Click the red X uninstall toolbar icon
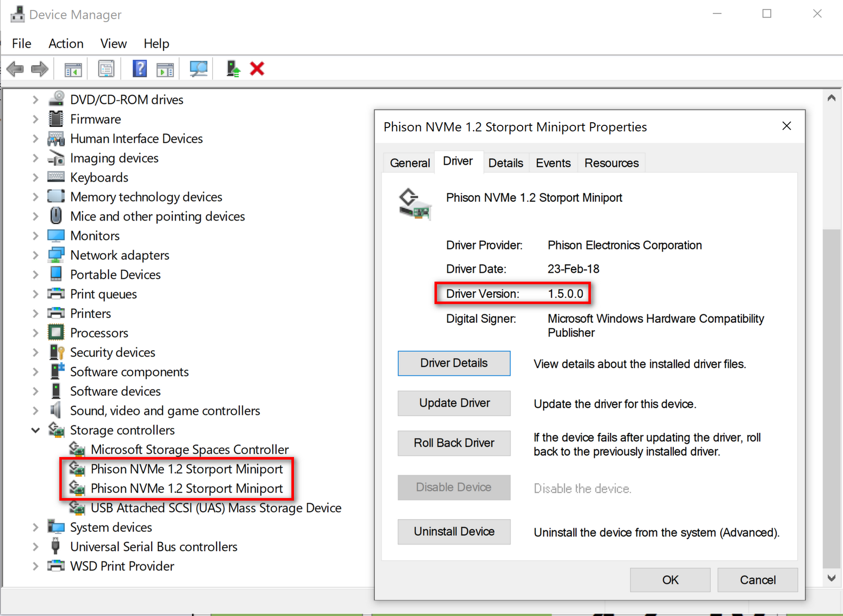The height and width of the screenshot is (616, 843). (x=257, y=68)
